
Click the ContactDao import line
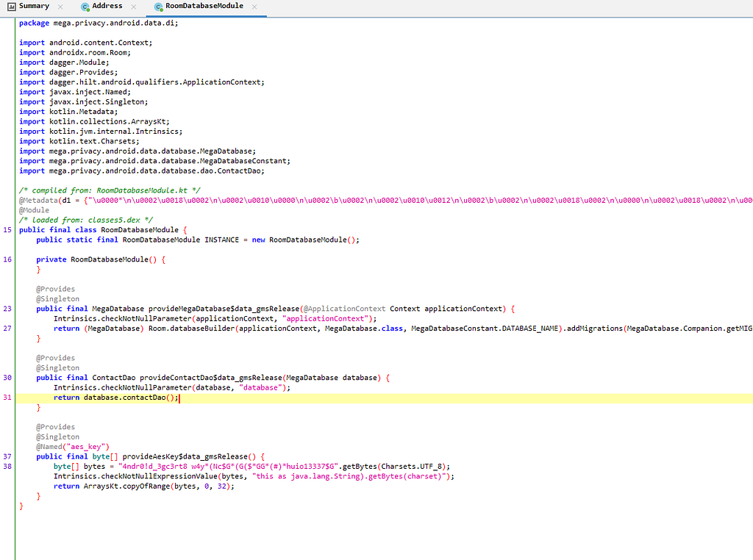click(142, 170)
